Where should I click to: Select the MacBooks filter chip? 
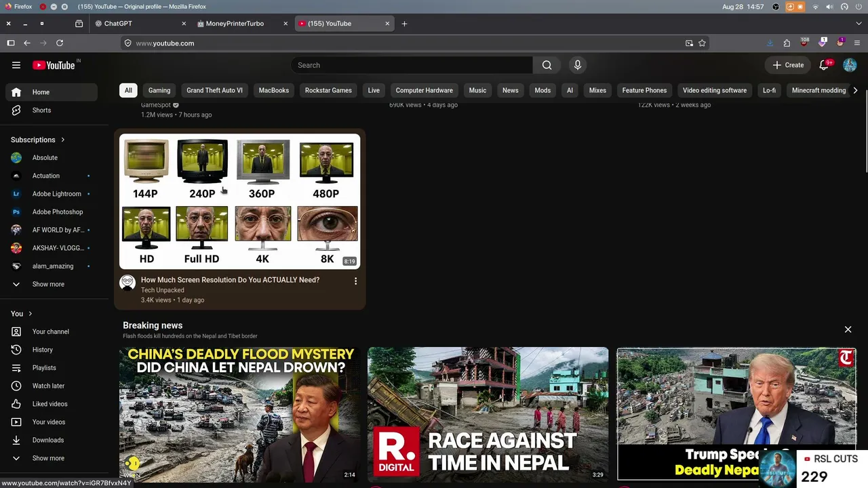(274, 90)
